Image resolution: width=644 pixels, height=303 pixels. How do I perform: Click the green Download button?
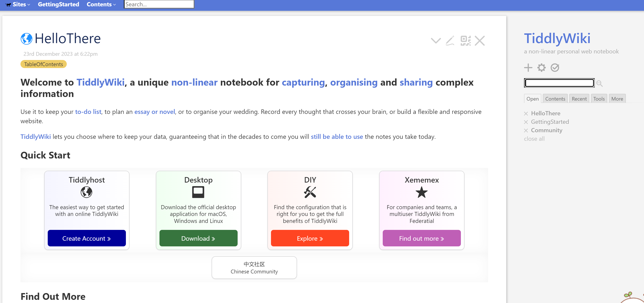click(198, 238)
